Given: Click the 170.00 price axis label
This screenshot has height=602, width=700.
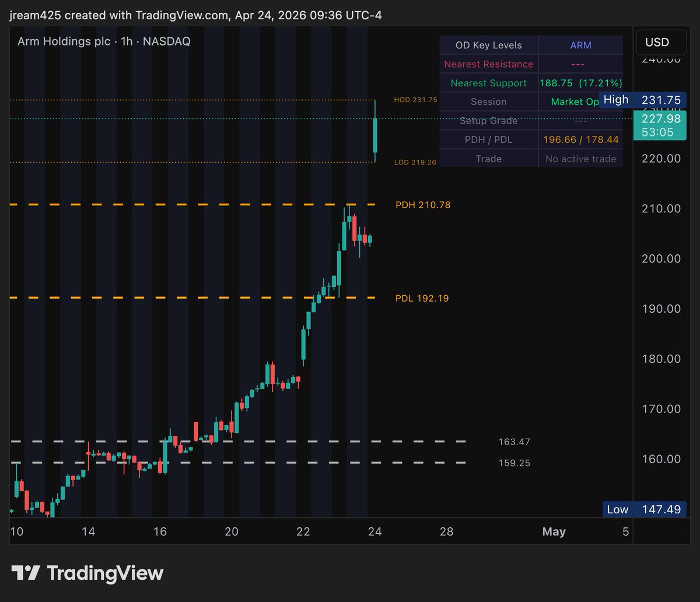Looking at the screenshot, I should click(661, 409).
